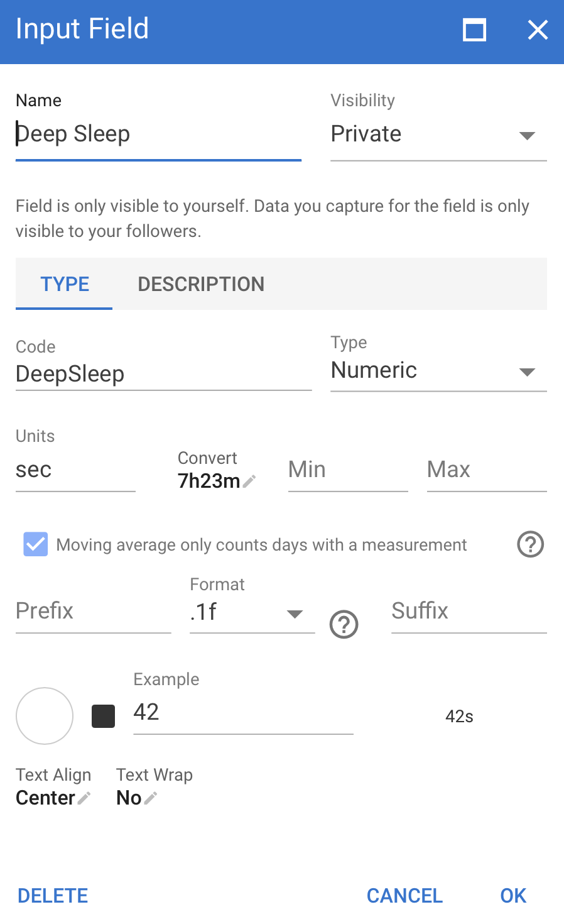Select the TYPE tab
The height and width of the screenshot is (924, 564).
65,284
